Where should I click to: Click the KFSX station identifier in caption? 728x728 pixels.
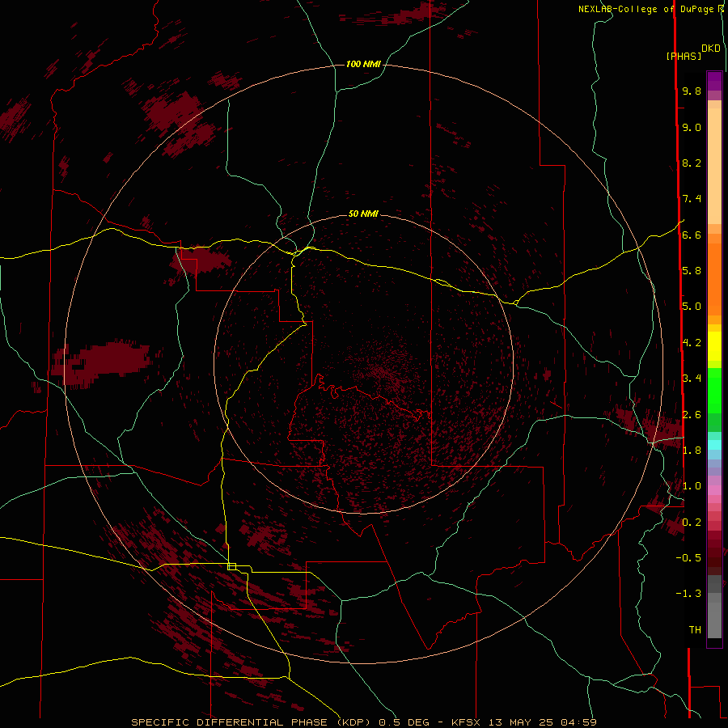(x=467, y=722)
